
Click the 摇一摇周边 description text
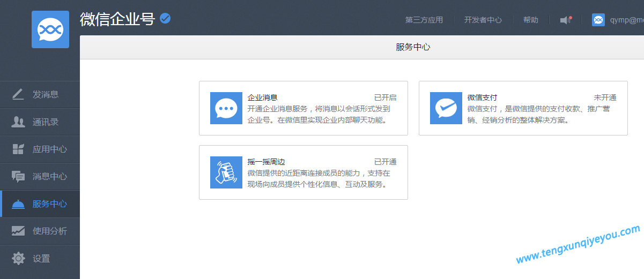tap(319, 178)
